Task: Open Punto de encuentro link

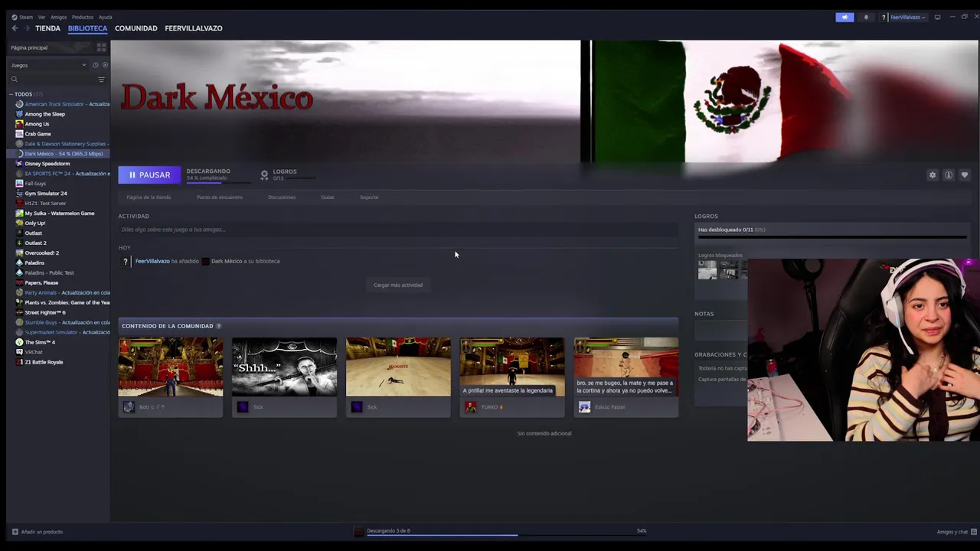Action: click(x=220, y=197)
